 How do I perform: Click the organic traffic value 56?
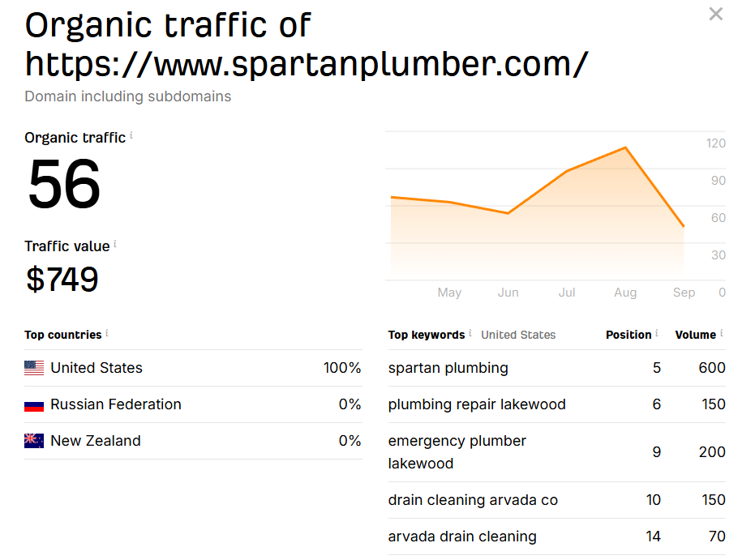64,186
